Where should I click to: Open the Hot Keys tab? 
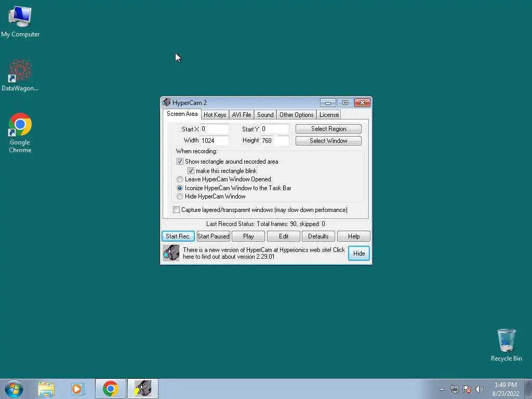point(215,115)
